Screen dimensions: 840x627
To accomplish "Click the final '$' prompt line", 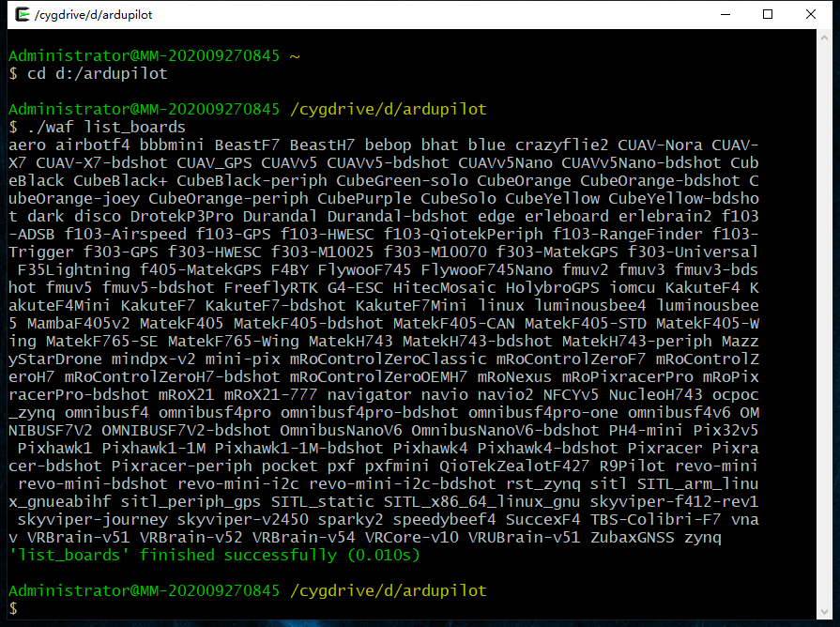I will tap(13, 608).
